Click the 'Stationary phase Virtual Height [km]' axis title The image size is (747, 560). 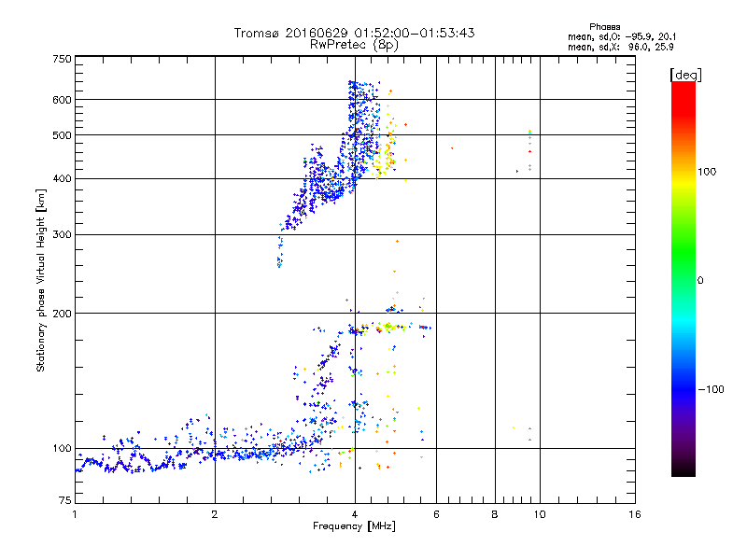(x=40, y=281)
